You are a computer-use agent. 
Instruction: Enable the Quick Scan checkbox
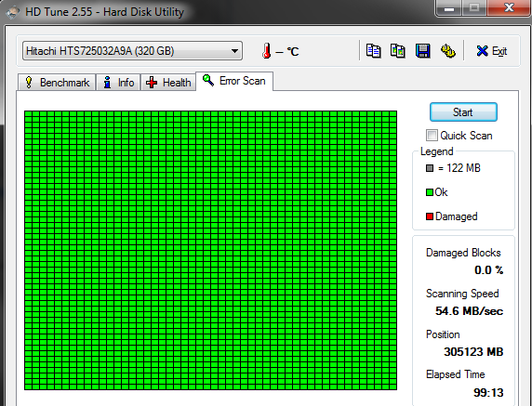click(x=432, y=135)
